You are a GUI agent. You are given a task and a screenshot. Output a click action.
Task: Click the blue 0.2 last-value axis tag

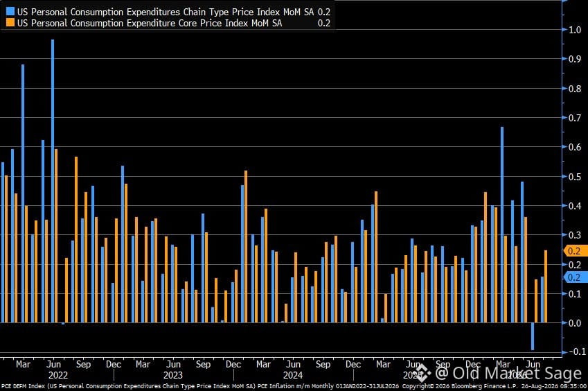[576, 277]
